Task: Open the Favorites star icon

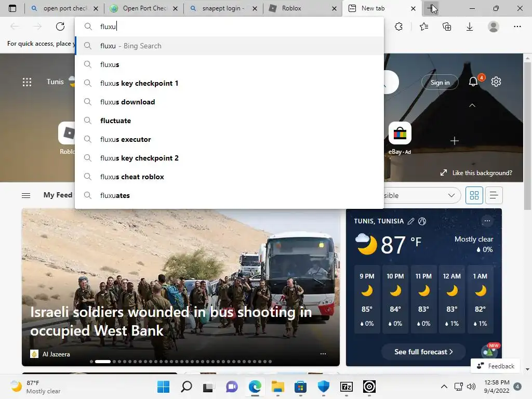Action: pos(424,26)
